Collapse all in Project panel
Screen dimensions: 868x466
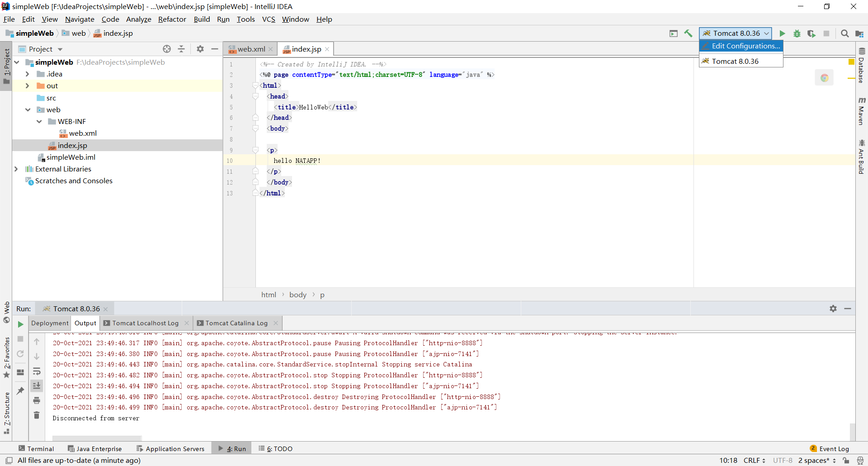point(181,49)
